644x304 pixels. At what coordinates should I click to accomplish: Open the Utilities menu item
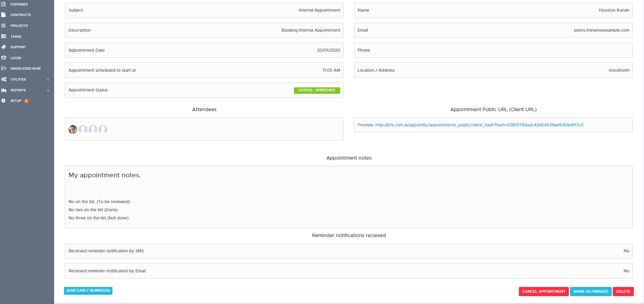[x=18, y=80]
